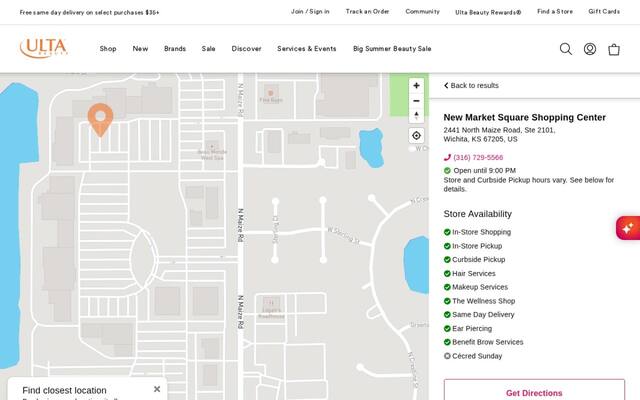Click Benefit Brow Services availability text
The image size is (640, 400).
click(x=487, y=342)
